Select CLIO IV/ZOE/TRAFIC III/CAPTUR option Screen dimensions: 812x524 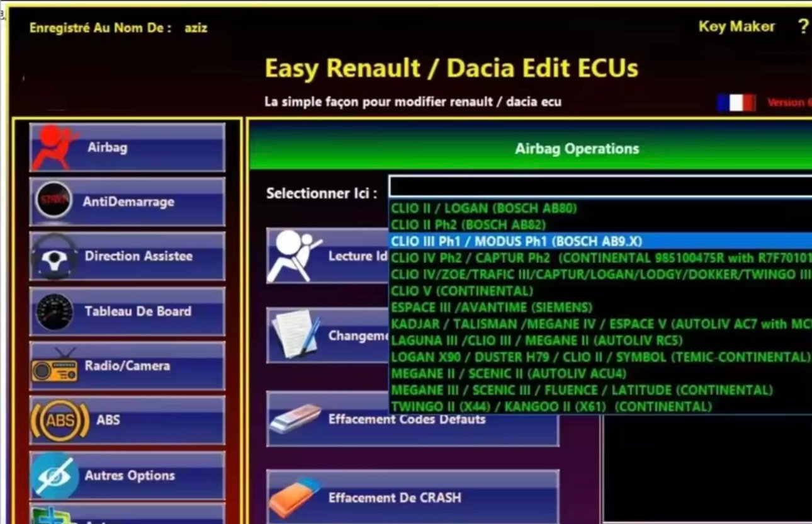click(601, 274)
